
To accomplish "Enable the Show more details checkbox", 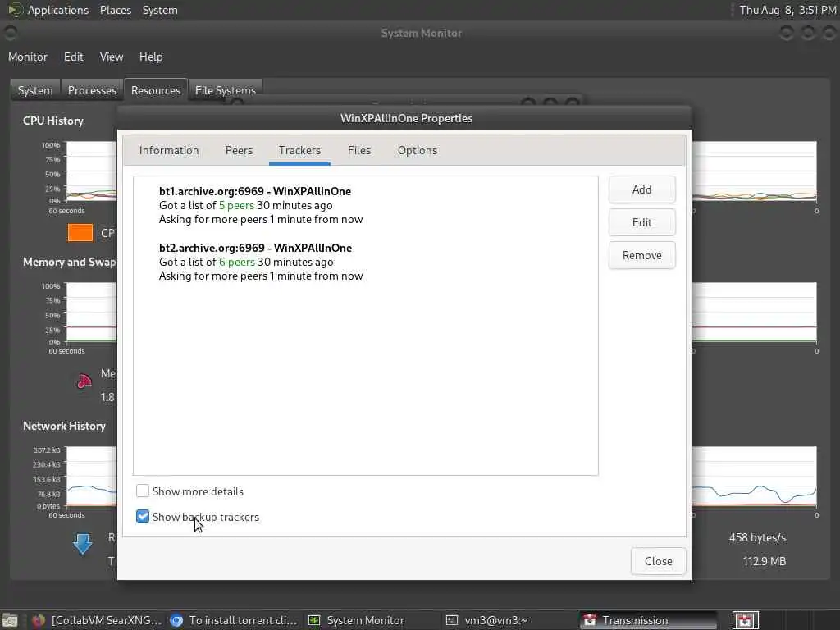I will (x=143, y=491).
